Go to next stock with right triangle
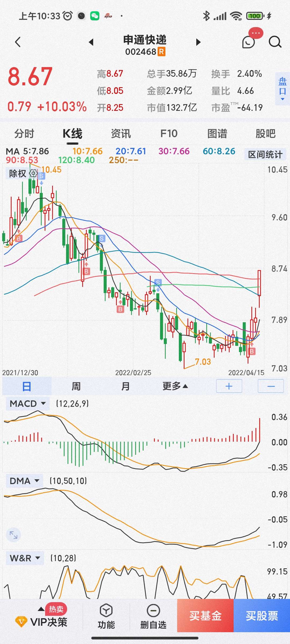 198,42
